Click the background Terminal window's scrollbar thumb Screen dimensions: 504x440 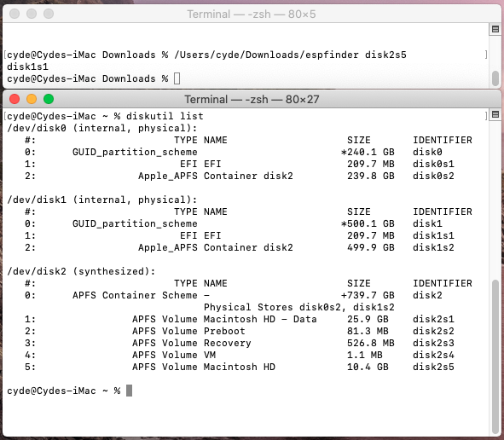(x=495, y=78)
